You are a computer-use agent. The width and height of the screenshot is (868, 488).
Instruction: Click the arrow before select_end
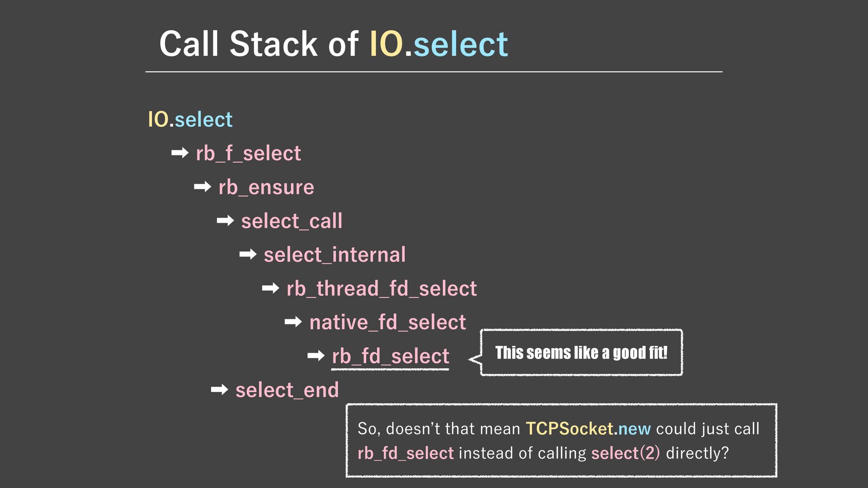click(219, 389)
